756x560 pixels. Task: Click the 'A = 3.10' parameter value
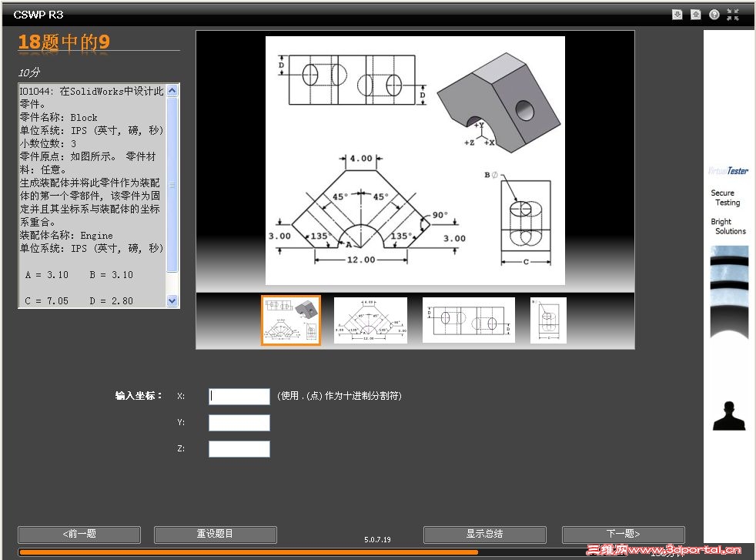pos(47,275)
